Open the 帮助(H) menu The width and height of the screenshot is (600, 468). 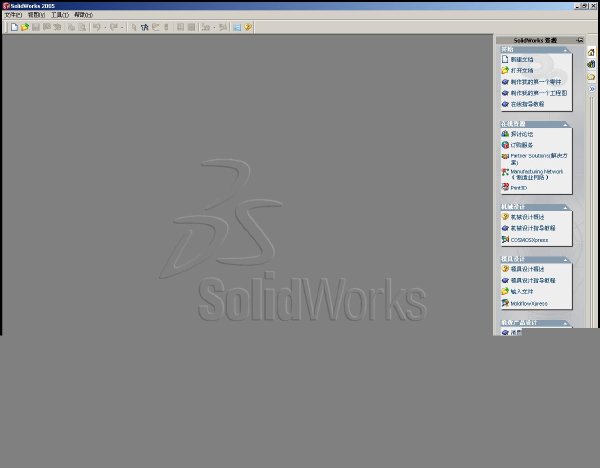pos(83,15)
